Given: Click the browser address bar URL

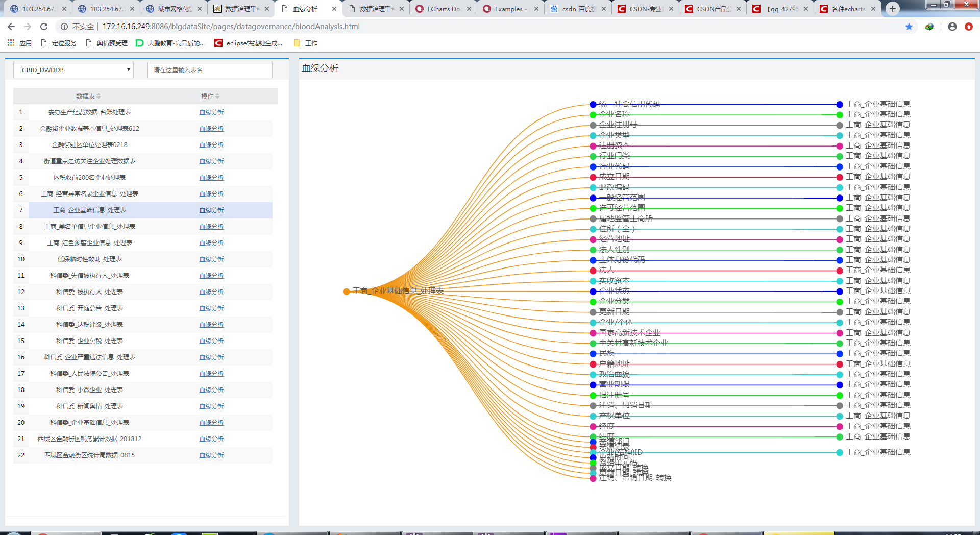Looking at the screenshot, I should [x=231, y=27].
